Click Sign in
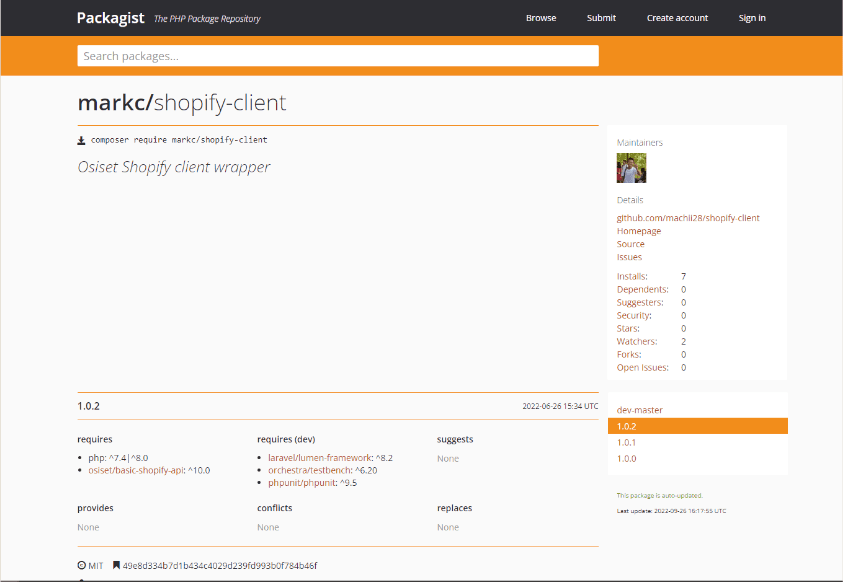 tap(752, 17)
